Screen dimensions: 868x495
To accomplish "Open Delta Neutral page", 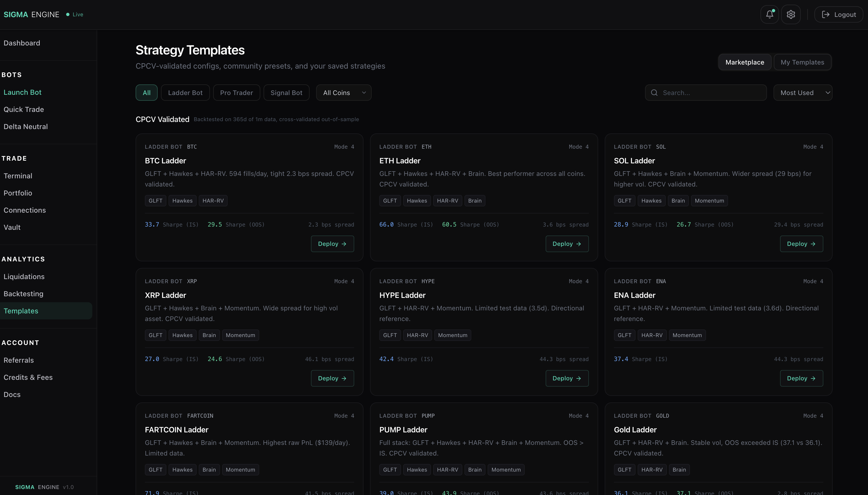I will 26,126.
